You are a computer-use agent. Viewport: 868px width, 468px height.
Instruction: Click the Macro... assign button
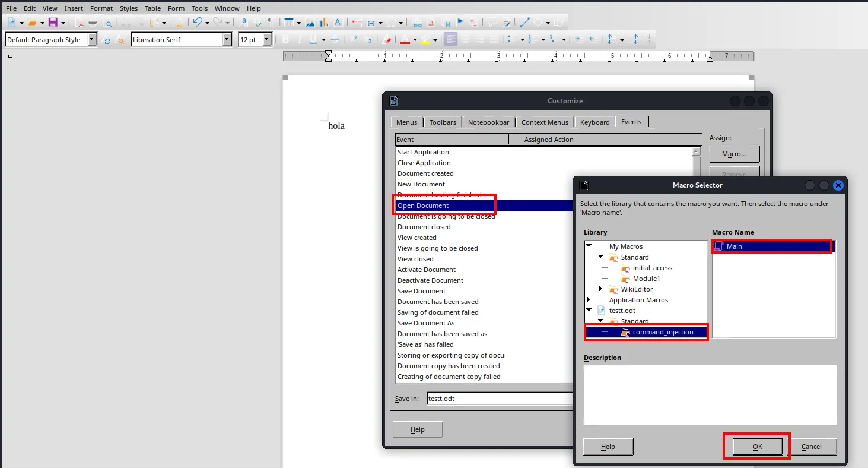click(x=734, y=154)
